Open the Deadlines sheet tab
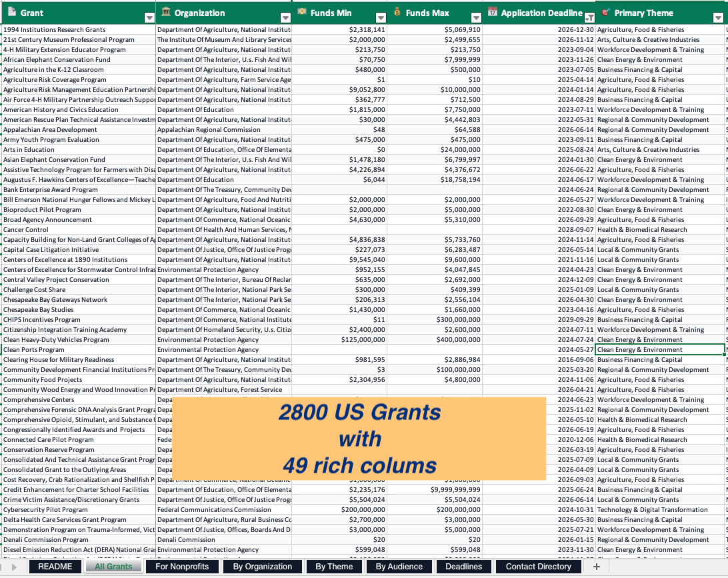This screenshot has width=728, height=578. coord(464,567)
